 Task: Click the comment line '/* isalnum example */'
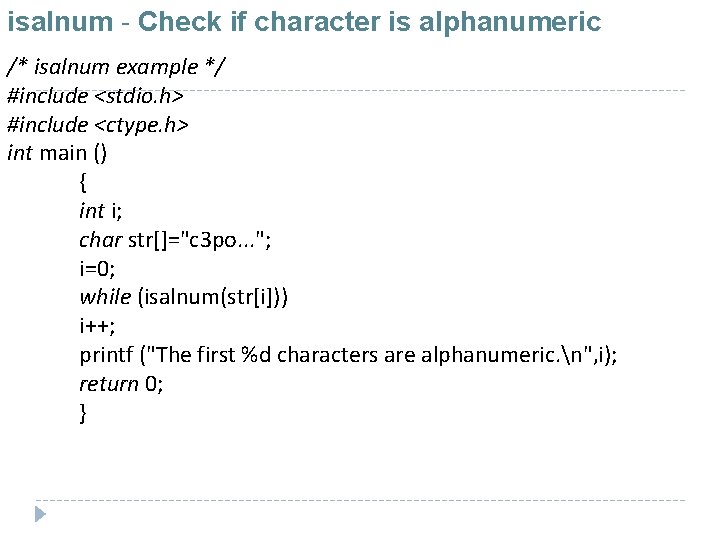(116, 67)
